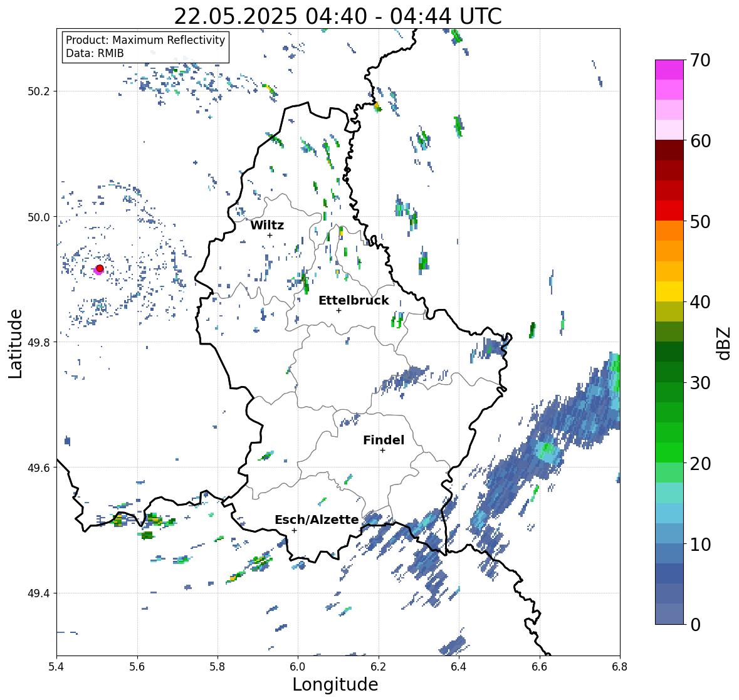Click the Ettelbruck station cross marker

(x=338, y=310)
